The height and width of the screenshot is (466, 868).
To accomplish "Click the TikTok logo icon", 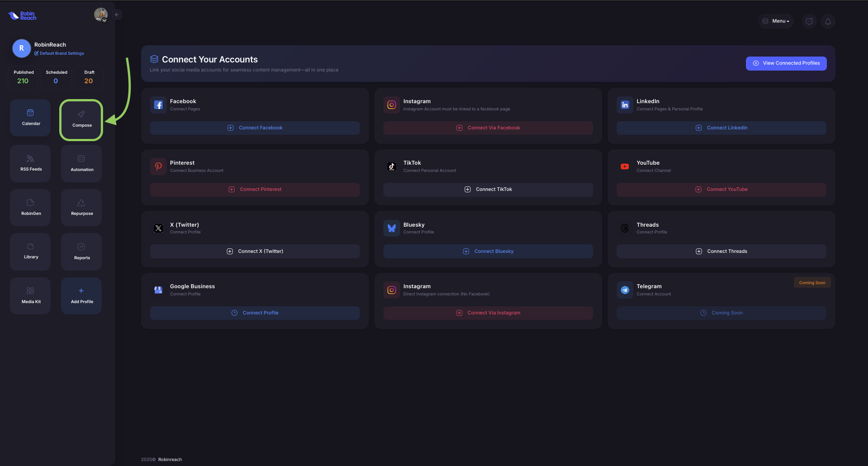I will point(392,166).
